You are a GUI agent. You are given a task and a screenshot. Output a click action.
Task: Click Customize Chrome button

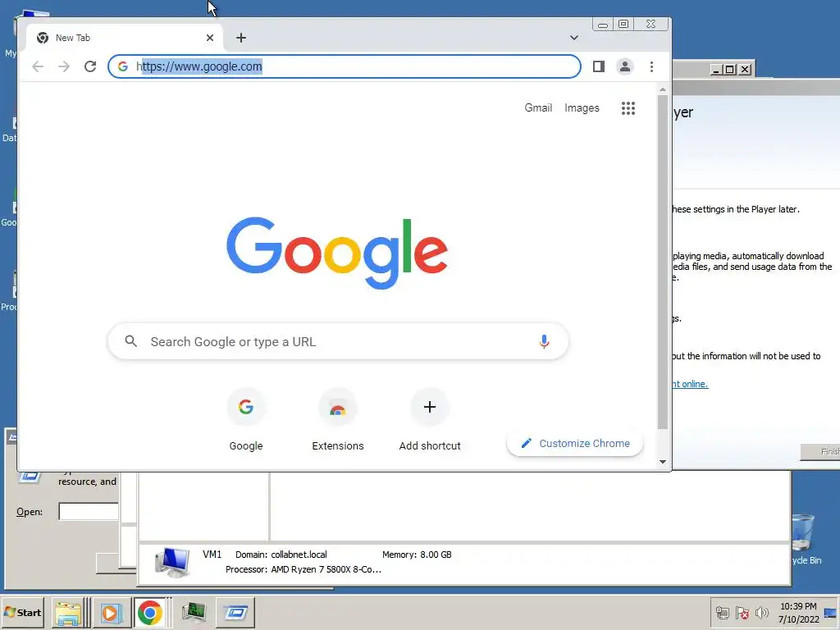click(x=575, y=444)
